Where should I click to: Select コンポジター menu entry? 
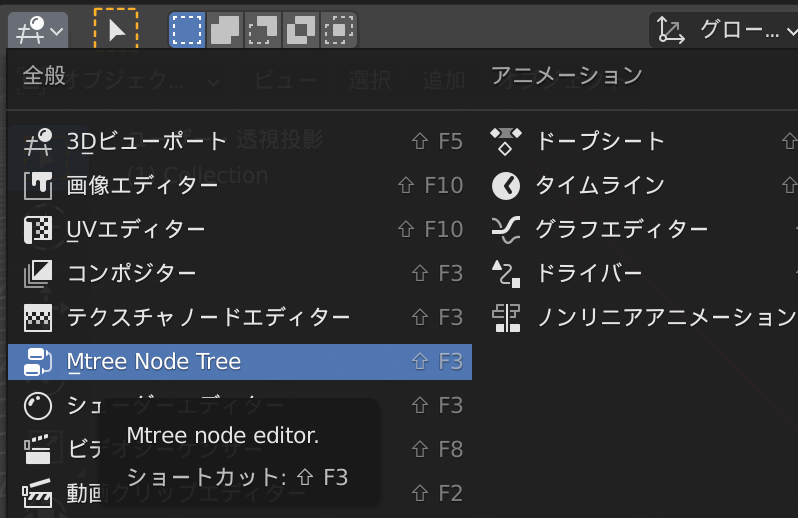pyautogui.click(x=240, y=274)
